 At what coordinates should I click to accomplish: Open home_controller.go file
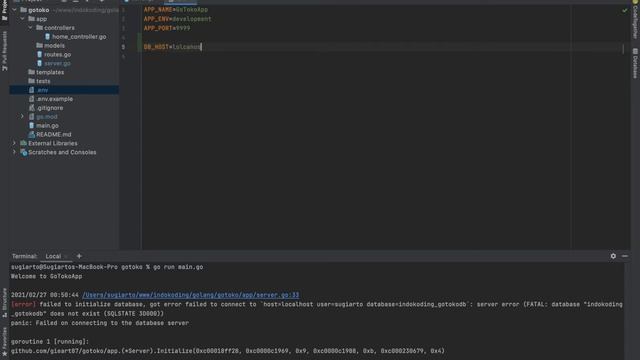[79, 37]
